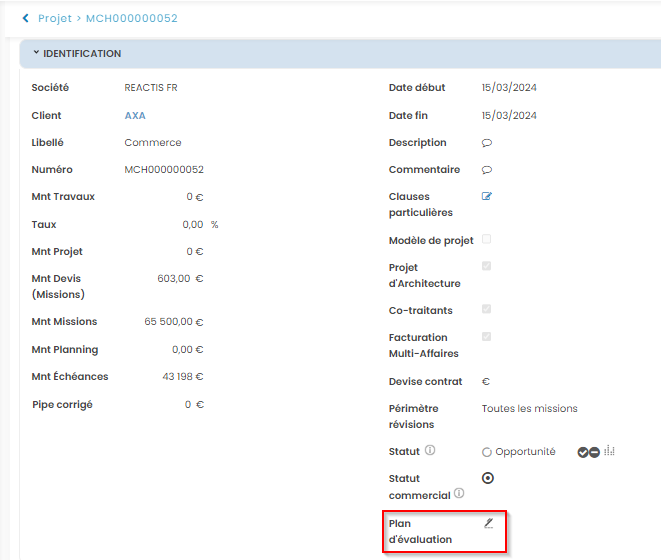The image size is (661, 560).
Task: Click the check mark status icon
Action: [x=583, y=452]
